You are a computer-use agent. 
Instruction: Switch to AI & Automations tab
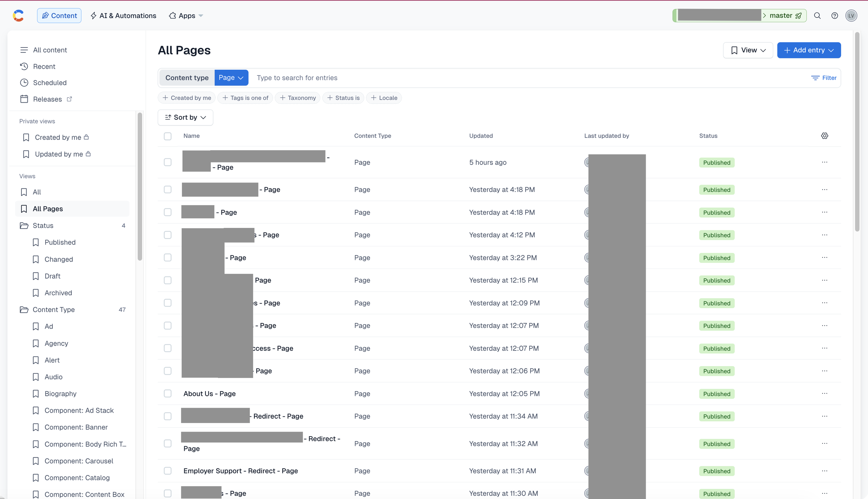tap(123, 16)
